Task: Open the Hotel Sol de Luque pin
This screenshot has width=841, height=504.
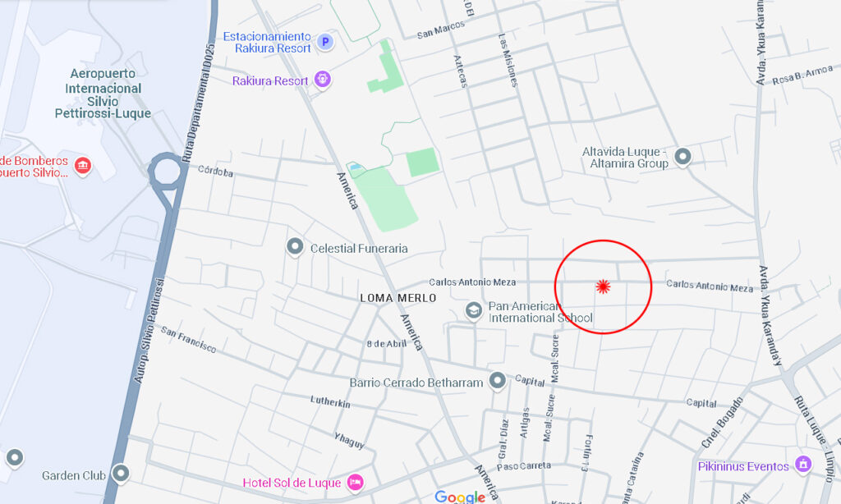Action: click(x=355, y=482)
